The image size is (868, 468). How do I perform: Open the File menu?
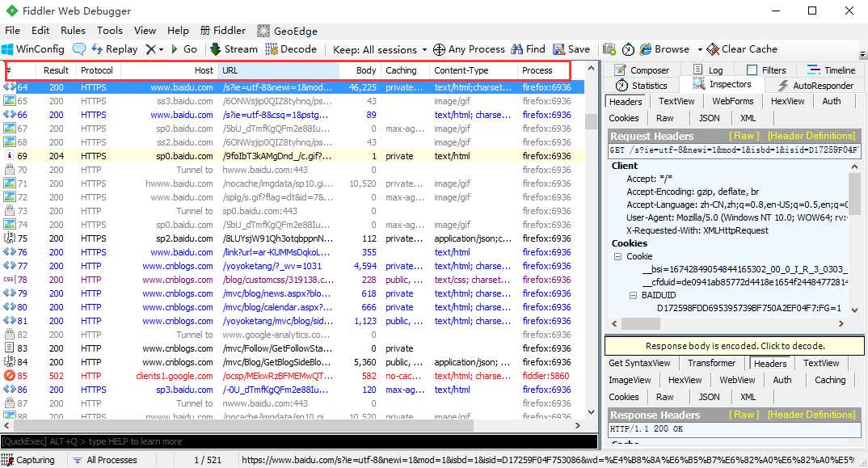(12, 31)
